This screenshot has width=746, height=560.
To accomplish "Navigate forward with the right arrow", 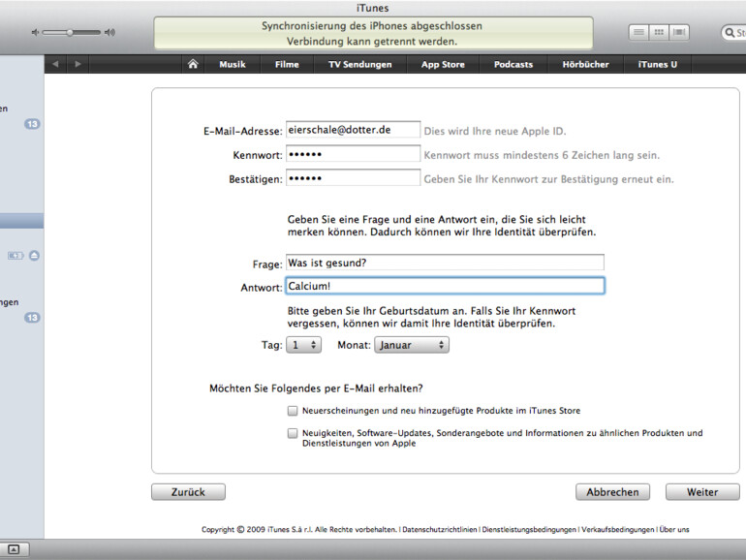I will click(x=78, y=64).
